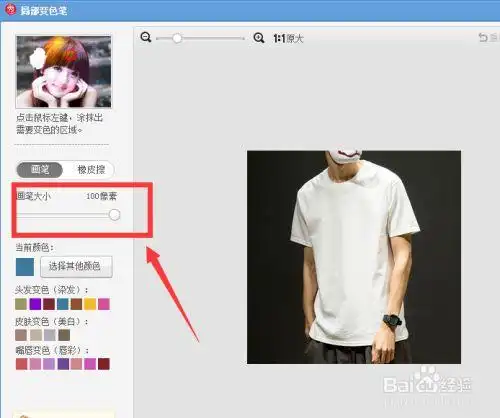
Task: Pick the first rosy-brown skin color swatch
Action: tap(21, 335)
